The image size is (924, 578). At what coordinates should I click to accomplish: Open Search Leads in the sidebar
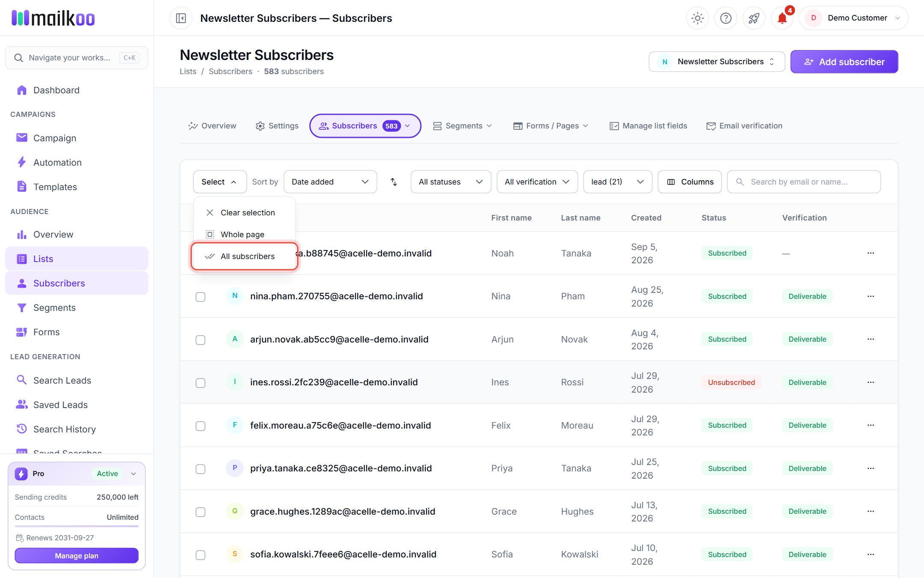click(x=77, y=380)
